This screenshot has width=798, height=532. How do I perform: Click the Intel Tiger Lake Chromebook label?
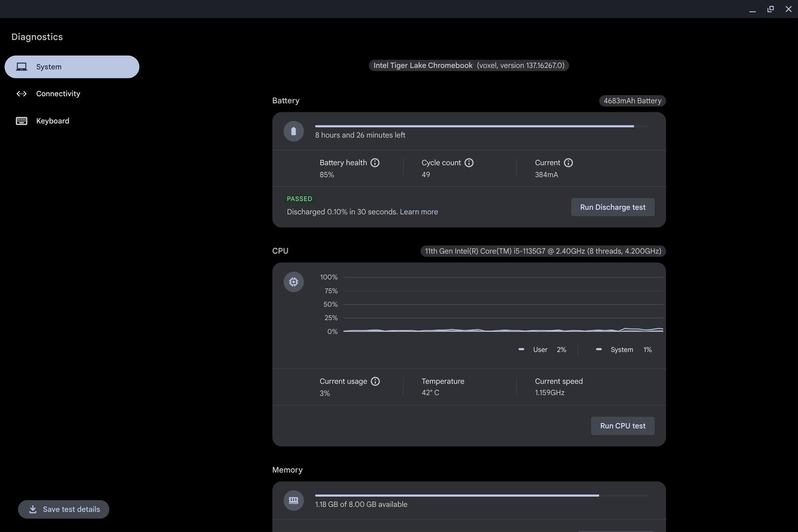coord(469,66)
